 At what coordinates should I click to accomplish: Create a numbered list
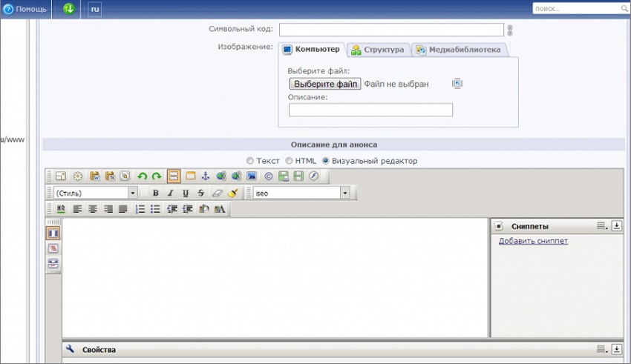(140, 209)
